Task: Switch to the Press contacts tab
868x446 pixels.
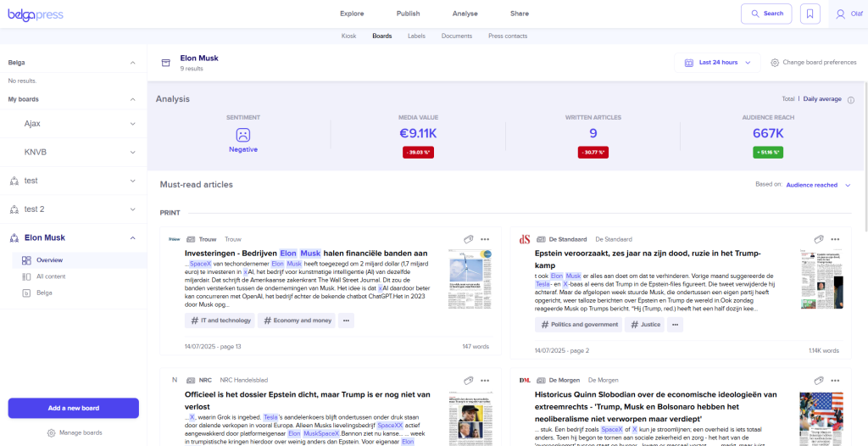Action: 508,36
